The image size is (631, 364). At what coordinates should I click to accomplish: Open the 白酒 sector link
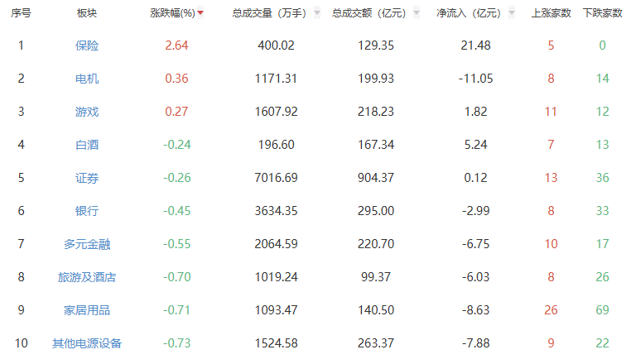coord(87,145)
